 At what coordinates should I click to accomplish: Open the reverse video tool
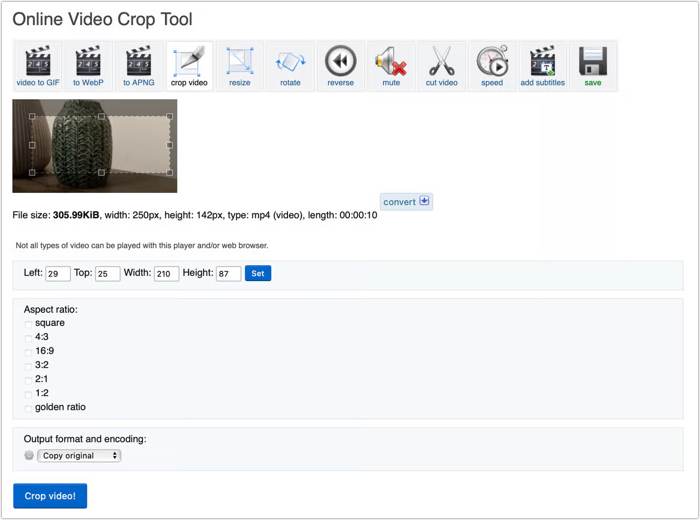pos(340,66)
